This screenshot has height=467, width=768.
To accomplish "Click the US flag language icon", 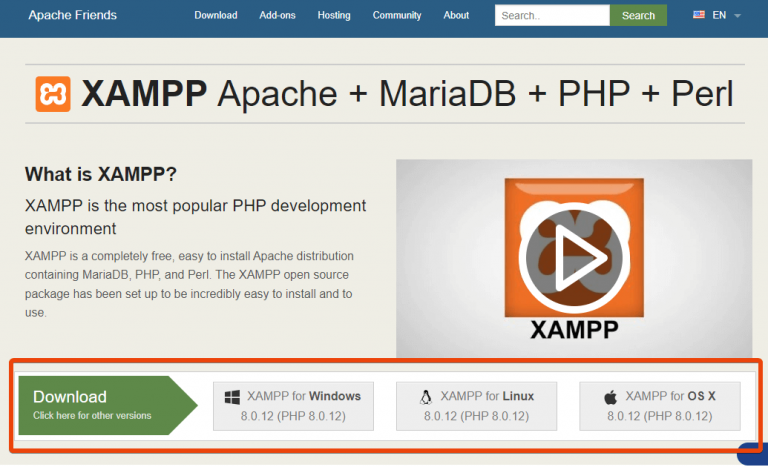I will [699, 15].
